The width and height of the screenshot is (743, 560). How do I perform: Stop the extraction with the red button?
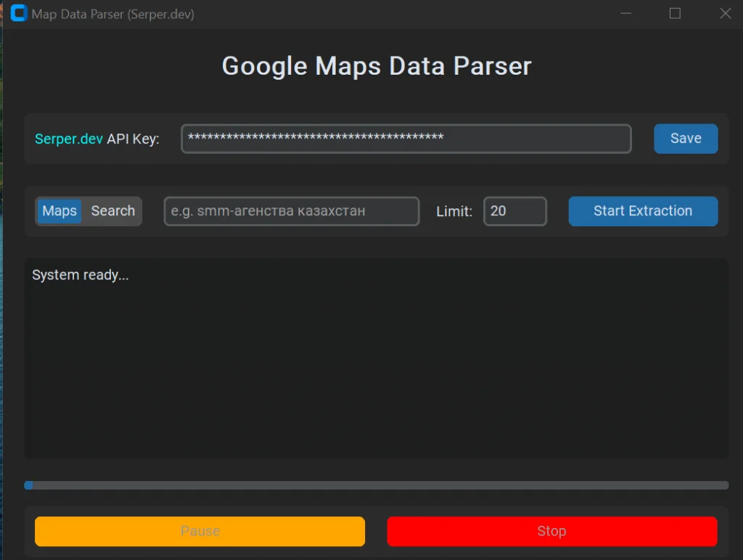click(x=551, y=532)
